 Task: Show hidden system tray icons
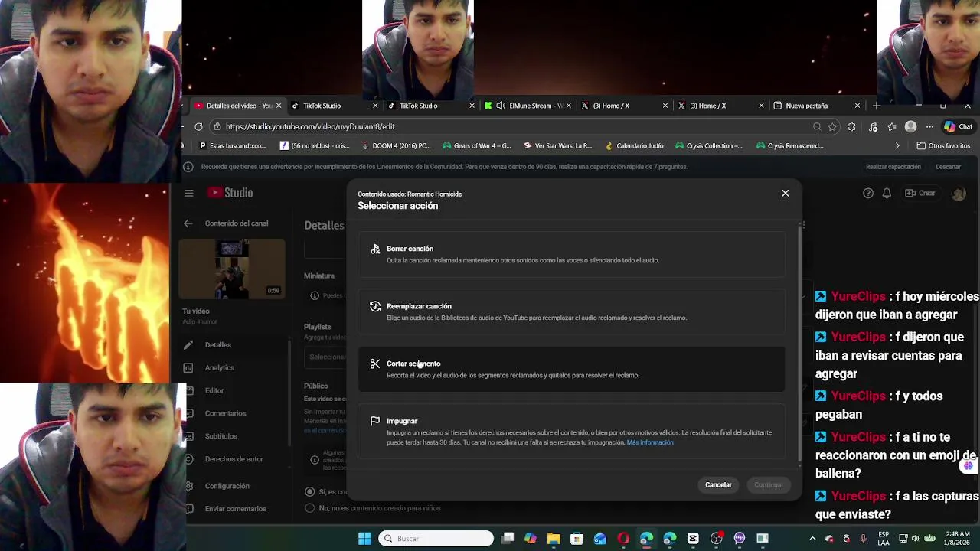(x=813, y=539)
